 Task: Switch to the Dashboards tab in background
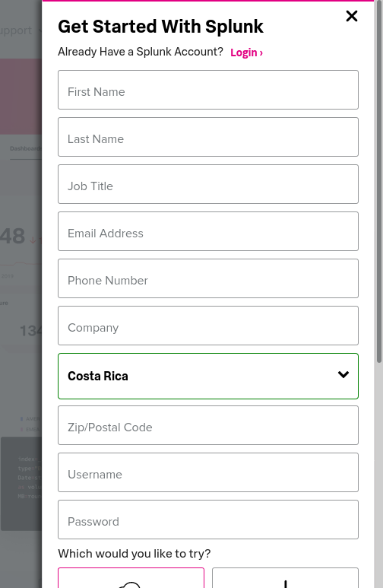click(x=26, y=148)
